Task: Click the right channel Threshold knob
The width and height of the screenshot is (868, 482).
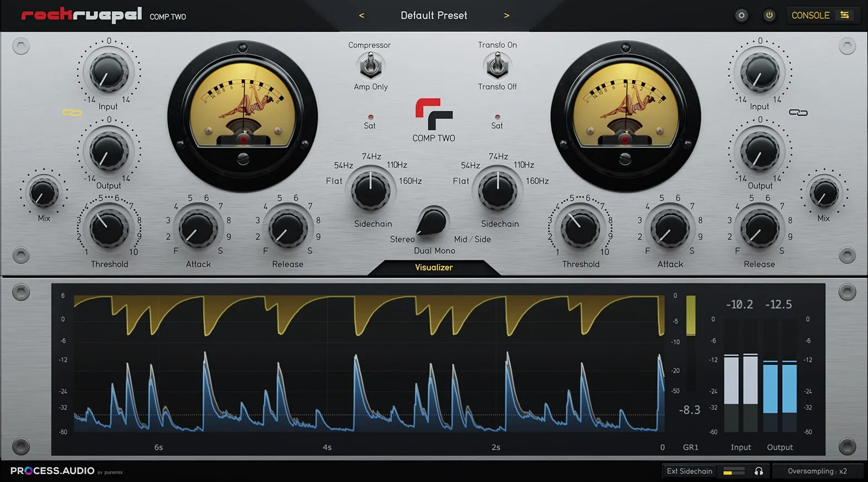Action: tap(580, 228)
